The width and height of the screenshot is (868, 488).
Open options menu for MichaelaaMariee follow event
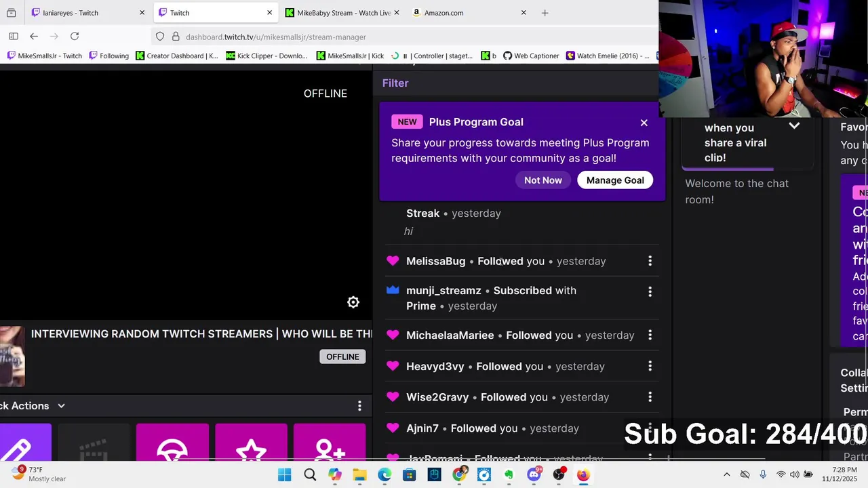(x=650, y=335)
